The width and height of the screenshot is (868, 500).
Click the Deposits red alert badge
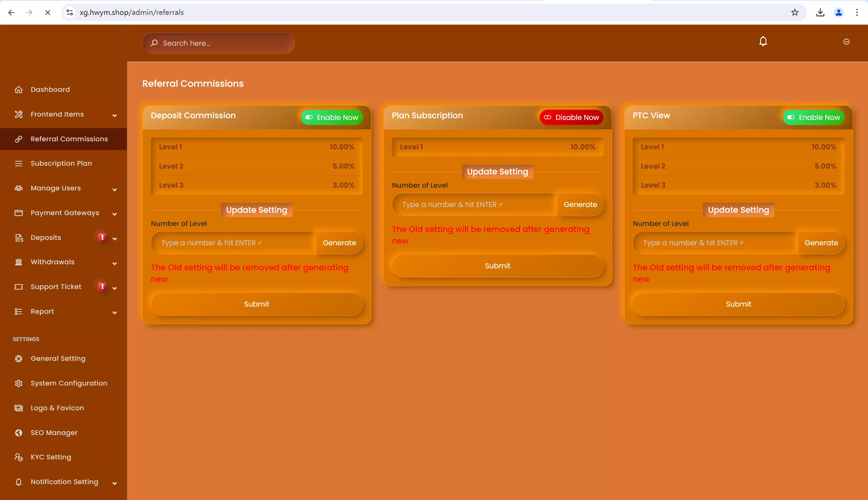102,237
